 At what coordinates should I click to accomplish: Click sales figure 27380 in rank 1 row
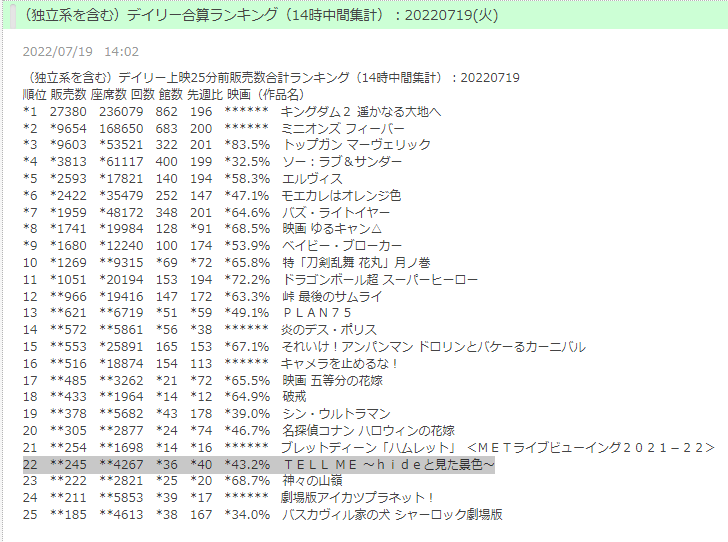click(x=68, y=112)
